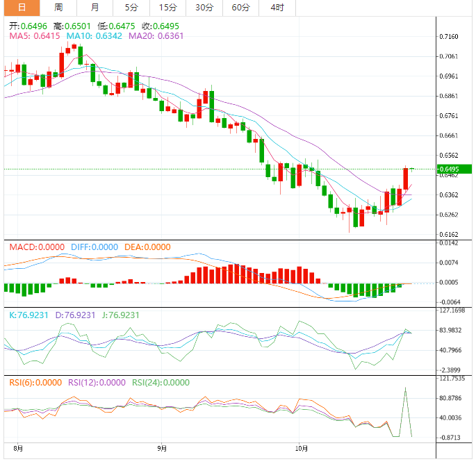This screenshot has height=464, width=476.
Task: Click the MACD:0.0000 label
Action: point(37,247)
